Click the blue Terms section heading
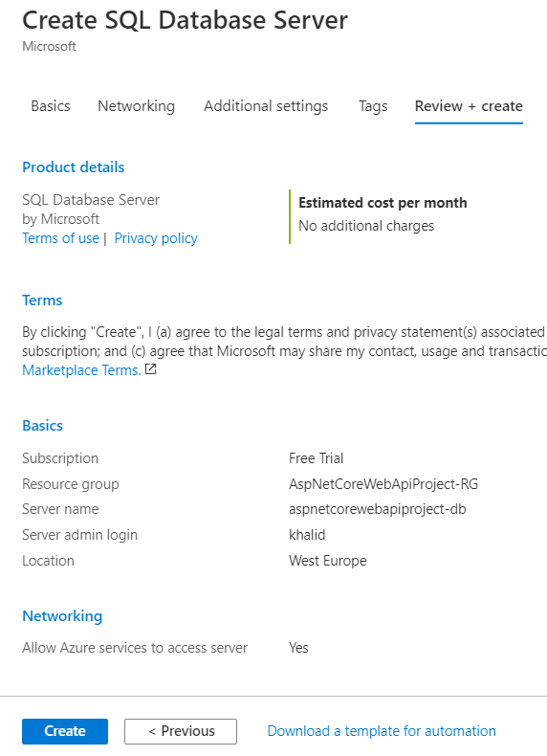547x756 pixels. click(42, 300)
